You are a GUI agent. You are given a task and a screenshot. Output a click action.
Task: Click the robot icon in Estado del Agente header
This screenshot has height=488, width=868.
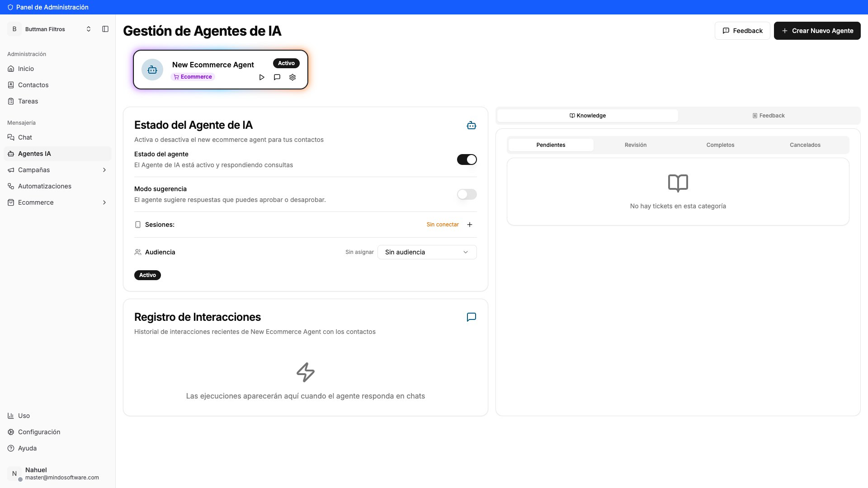pos(472,126)
